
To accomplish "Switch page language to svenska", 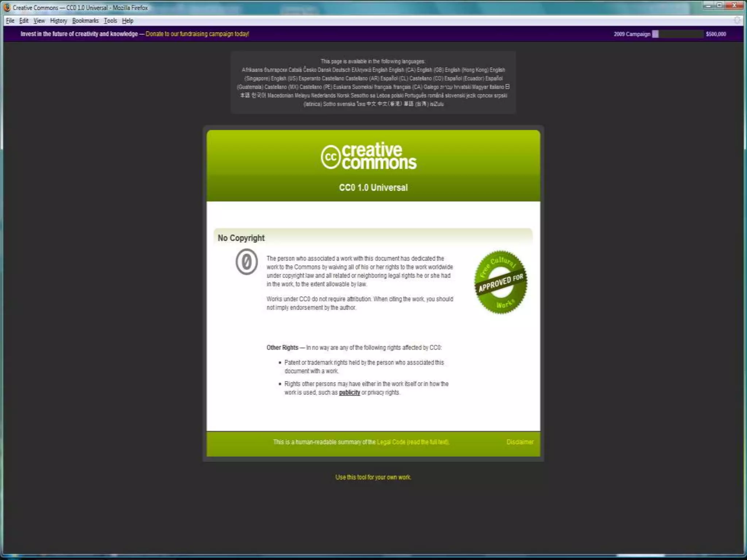I will click(346, 104).
